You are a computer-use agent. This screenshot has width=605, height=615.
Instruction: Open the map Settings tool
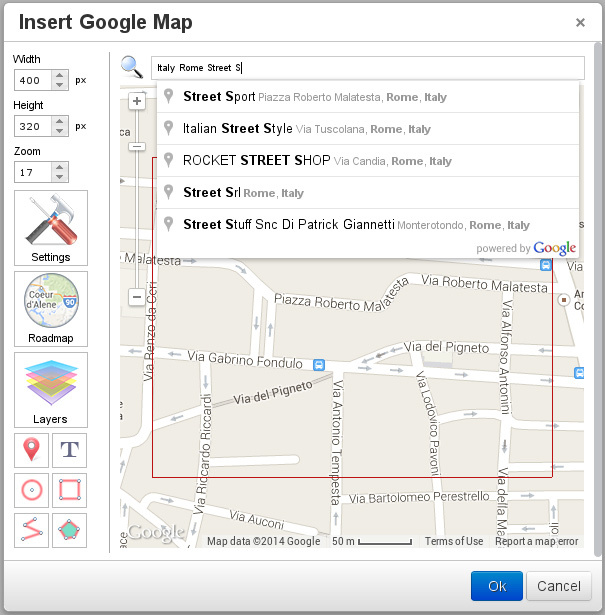pos(51,227)
